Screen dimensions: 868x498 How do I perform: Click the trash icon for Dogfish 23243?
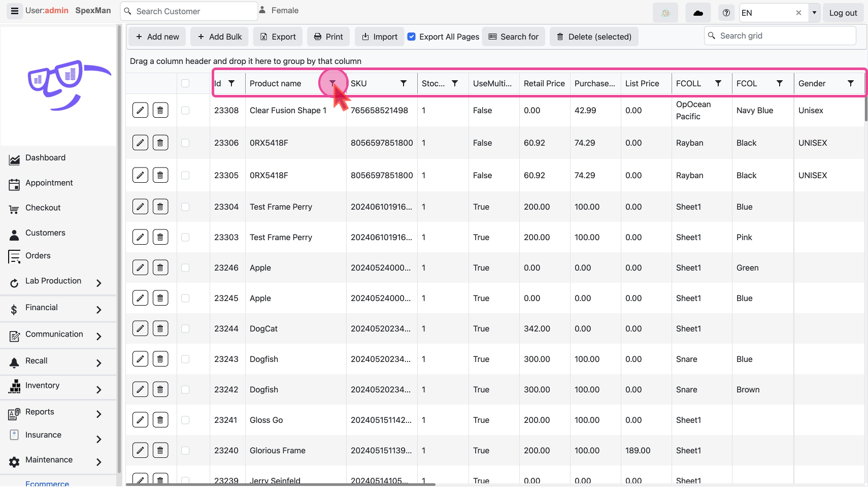point(160,359)
